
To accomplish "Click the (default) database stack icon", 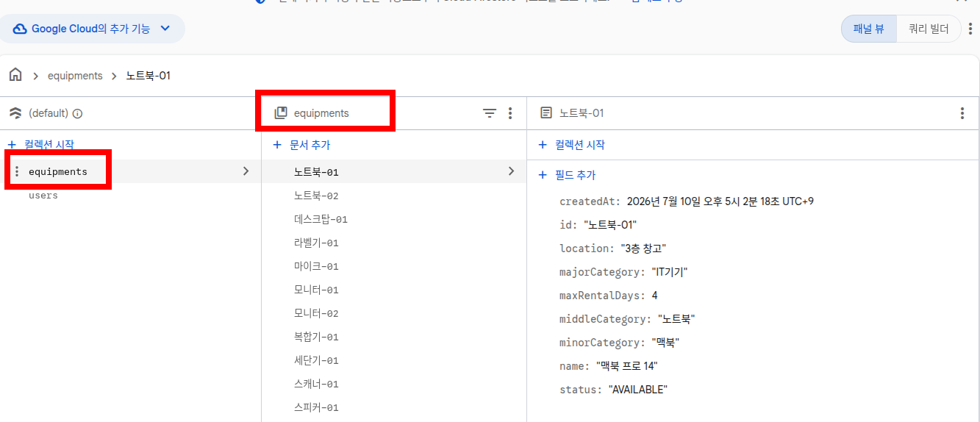I will click(15, 113).
